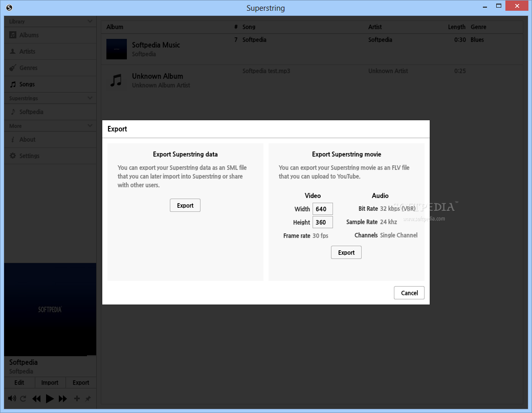The width and height of the screenshot is (532, 413).
Task: Select the 'Softpedia Music' album title
Action: (x=156, y=45)
